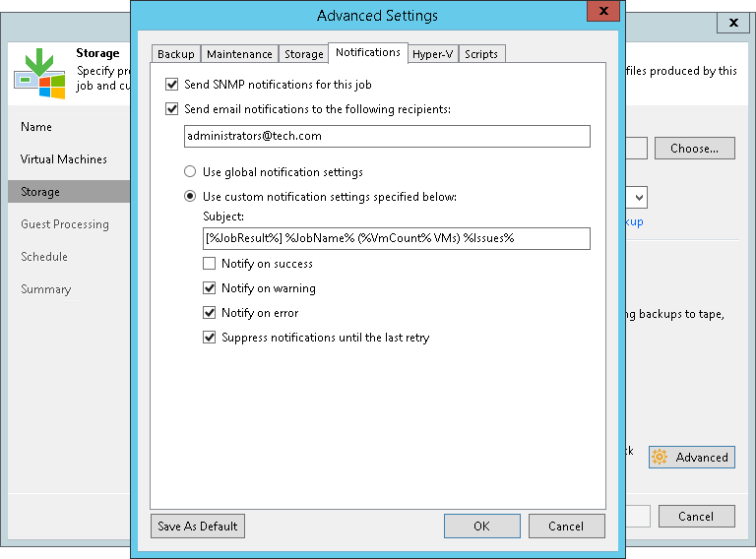The image size is (756, 559).
Task: Switch to the Backup tab
Action: 176,54
